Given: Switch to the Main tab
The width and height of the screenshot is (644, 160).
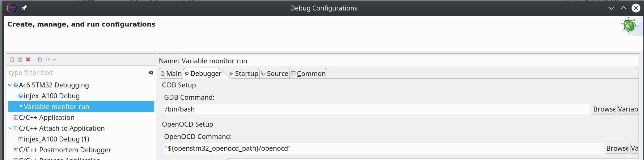Looking at the screenshot, I should [x=171, y=74].
